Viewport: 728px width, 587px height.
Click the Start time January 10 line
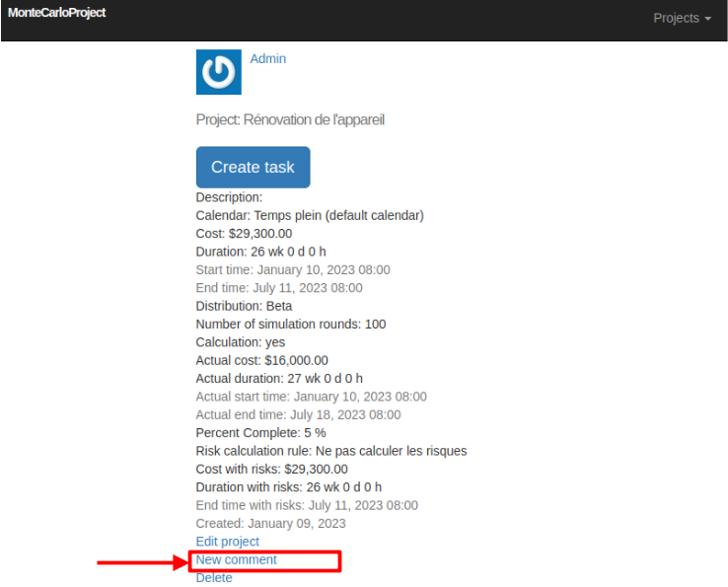pyautogui.click(x=292, y=269)
